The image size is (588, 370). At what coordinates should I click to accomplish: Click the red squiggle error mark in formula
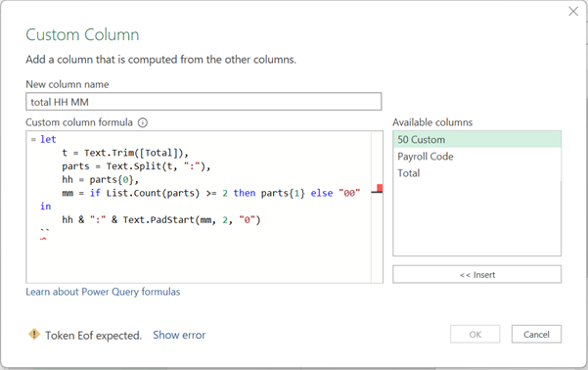pyautogui.click(x=43, y=239)
